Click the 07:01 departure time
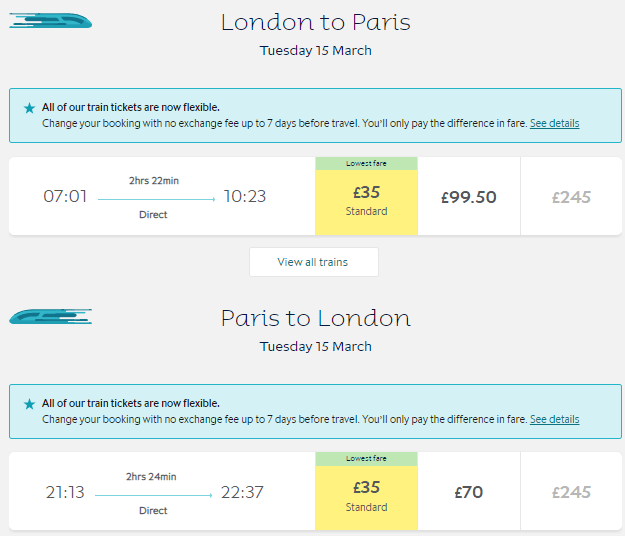The image size is (625, 536). point(65,197)
